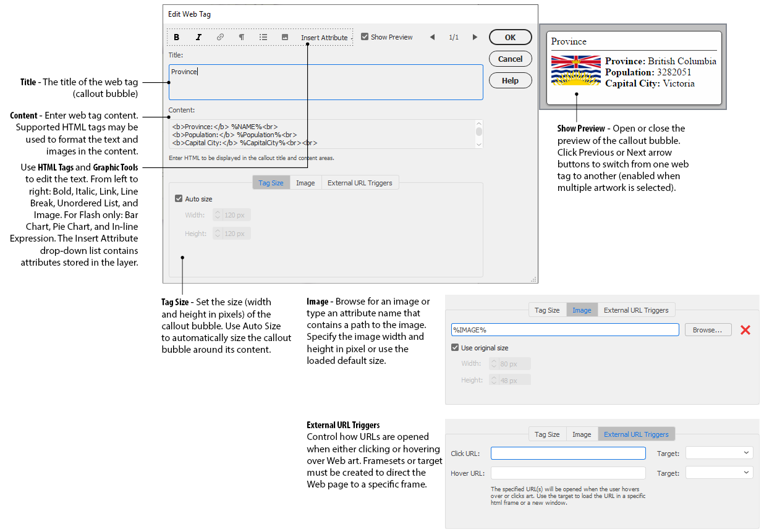Screen dimensions: 764x532
Task: Apply Bold formatting in Edit Web Tag toolbar
Action: (177, 37)
